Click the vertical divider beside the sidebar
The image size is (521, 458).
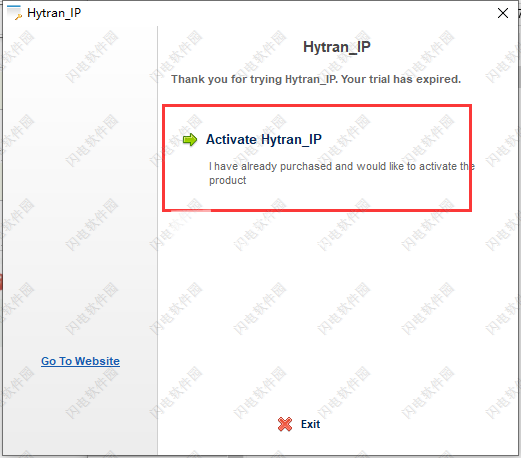157,240
